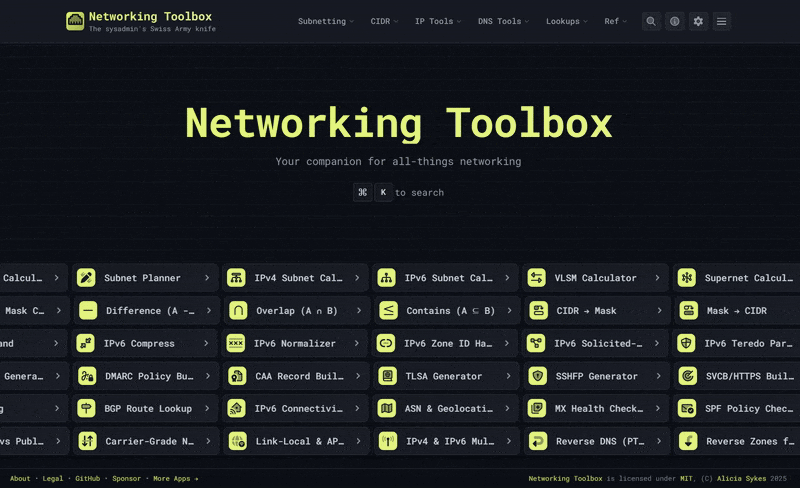Open the CIDR → Mask tool card
Image resolution: width=800 pixels, height=488 pixels.
pyautogui.click(x=596, y=310)
